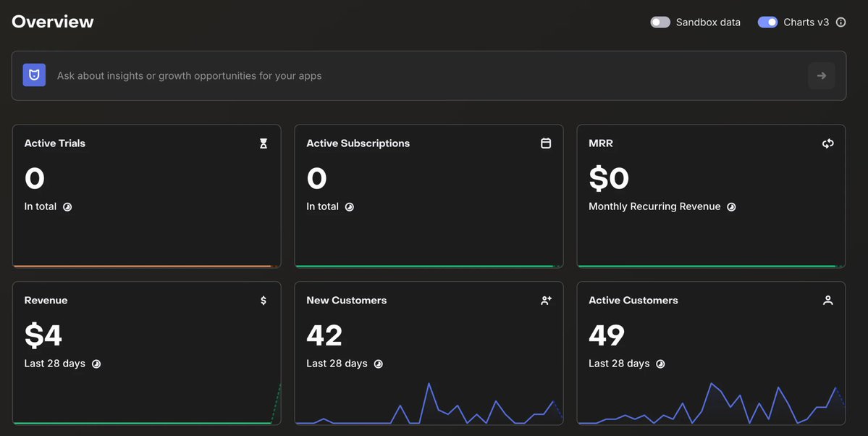Click the New Customers 'Last 28 days' period icon
The image size is (868, 436).
tap(378, 364)
